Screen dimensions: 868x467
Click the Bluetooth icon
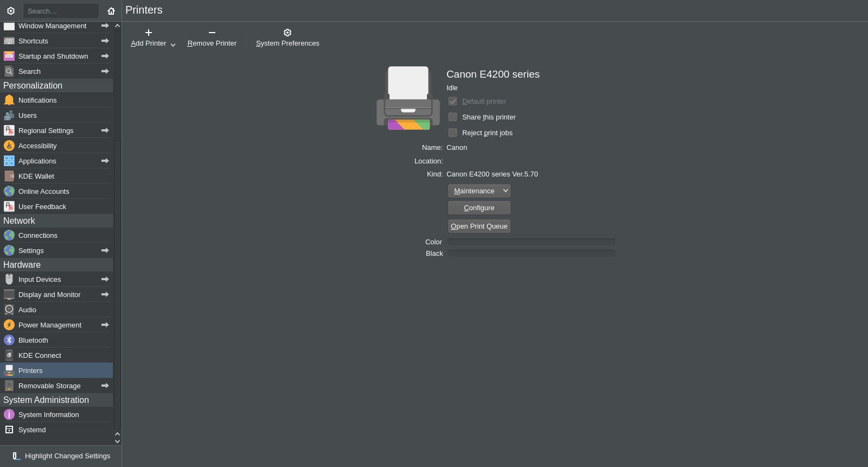click(9, 340)
